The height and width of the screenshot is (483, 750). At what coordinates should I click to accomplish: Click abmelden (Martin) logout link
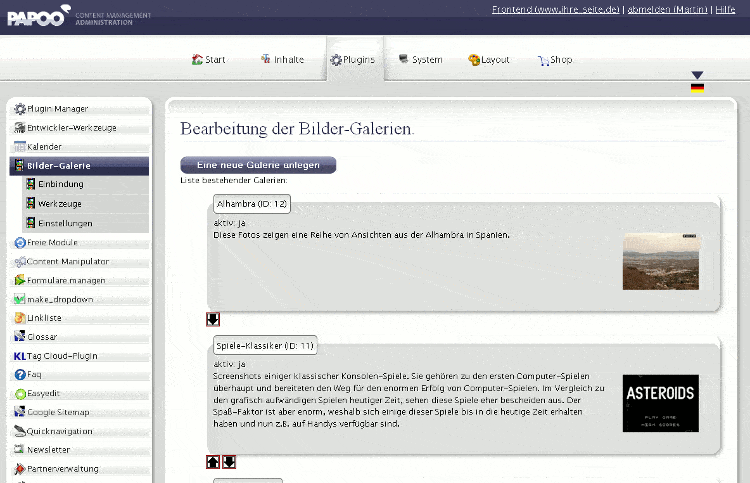click(x=667, y=9)
